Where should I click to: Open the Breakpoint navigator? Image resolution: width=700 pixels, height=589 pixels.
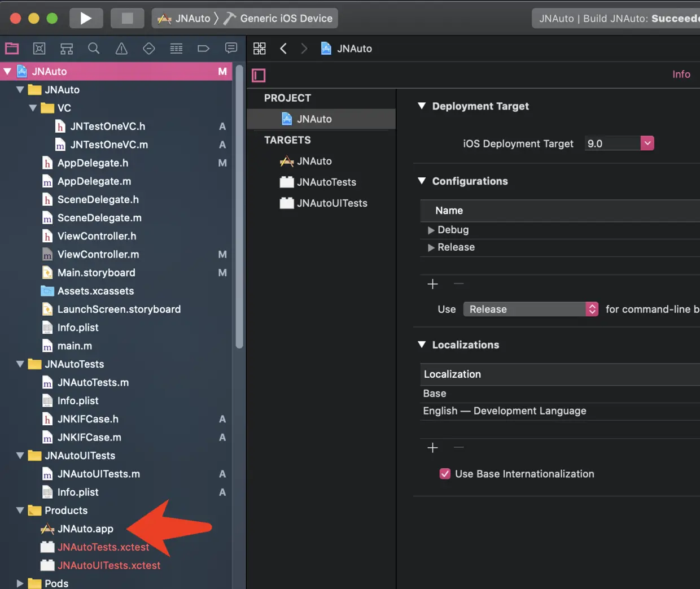tap(203, 49)
